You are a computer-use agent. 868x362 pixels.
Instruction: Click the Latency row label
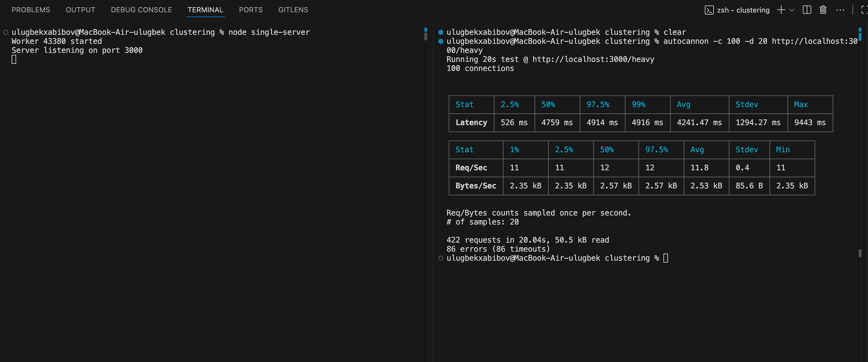[x=471, y=123]
